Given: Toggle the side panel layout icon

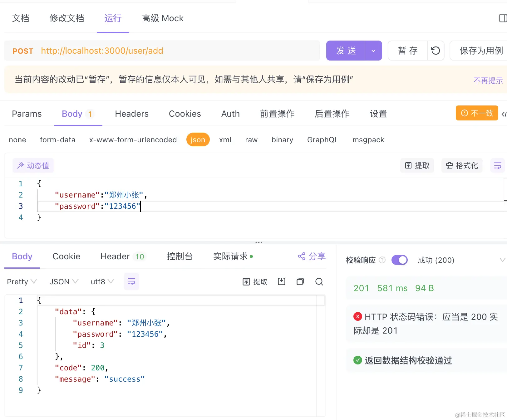Looking at the screenshot, I should (x=503, y=18).
